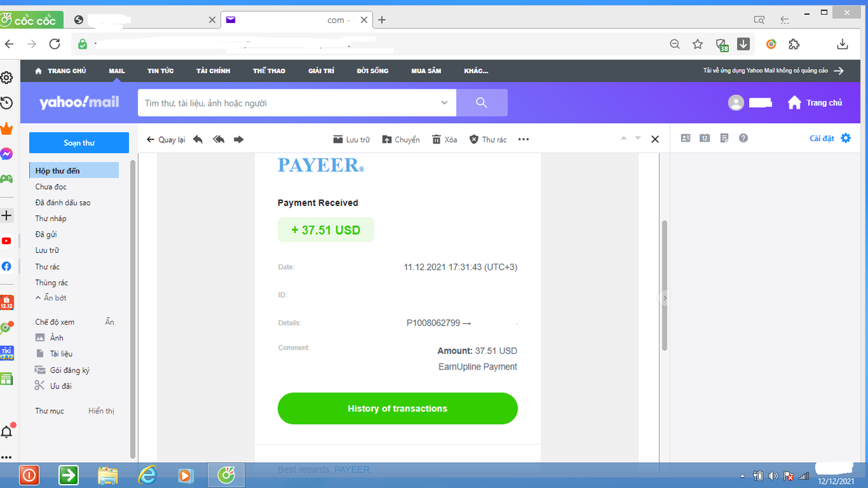Open the KHÁC... menu
Image resolution: width=868 pixels, height=488 pixels.
coord(476,71)
